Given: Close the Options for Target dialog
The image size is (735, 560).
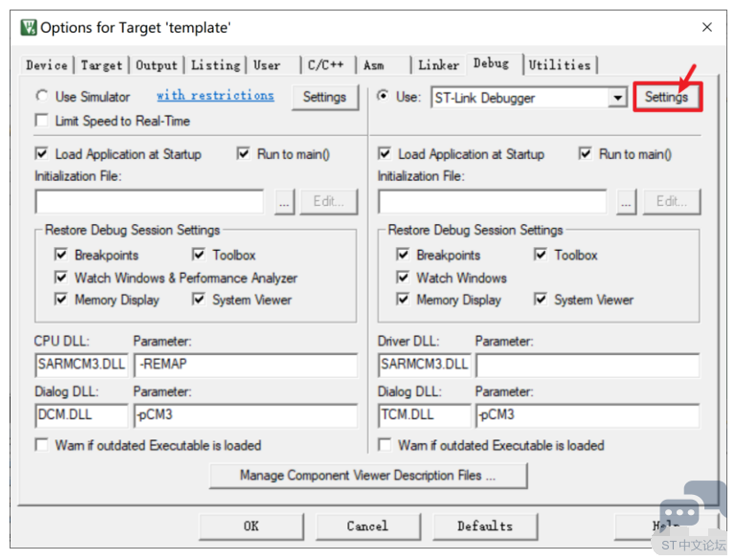Looking at the screenshot, I should pos(707,27).
